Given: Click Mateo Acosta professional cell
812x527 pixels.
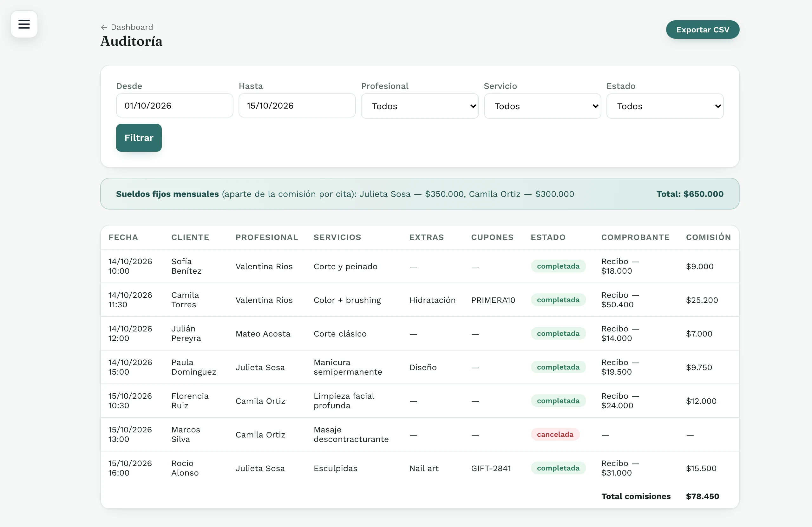Looking at the screenshot, I should coord(263,334).
